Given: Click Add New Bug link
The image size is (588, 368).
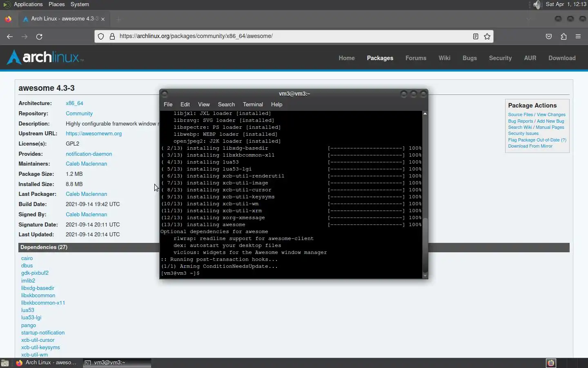Looking at the screenshot, I should 550,121.
